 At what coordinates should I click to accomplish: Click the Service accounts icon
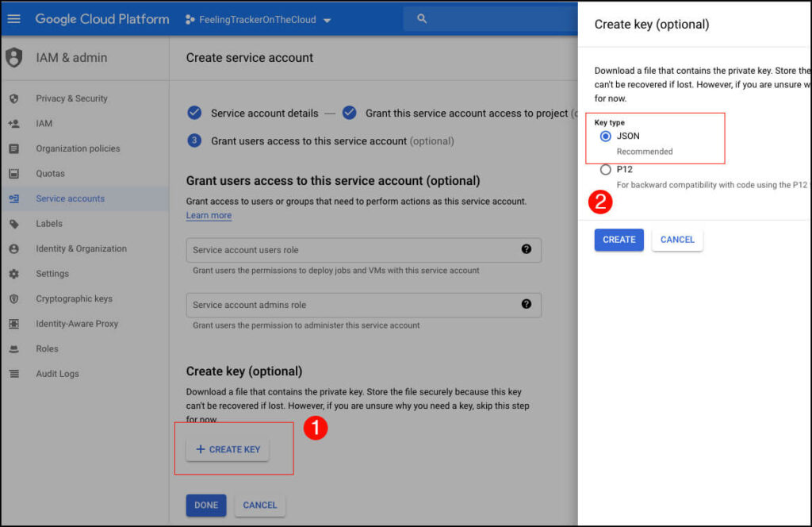coord(14,198)
